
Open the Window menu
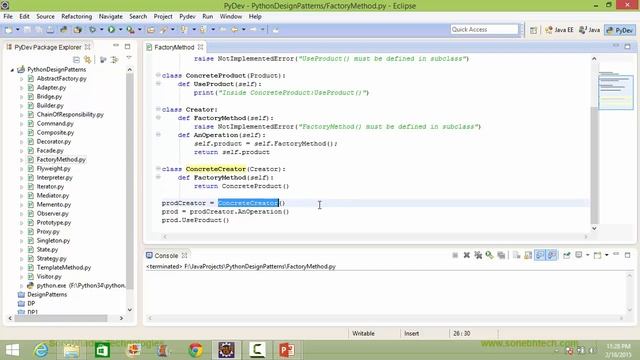click(231, 16)
